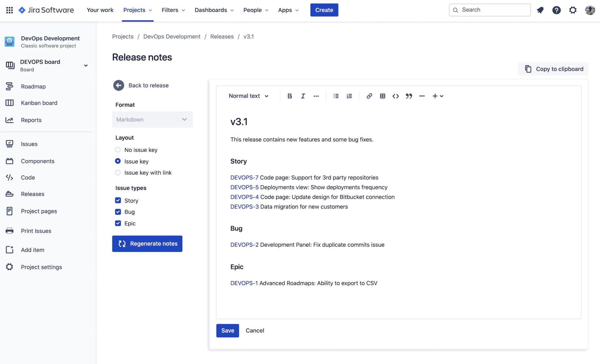Open the Dashboards menu
Screen dimensions: 600x364
point(214,10)
